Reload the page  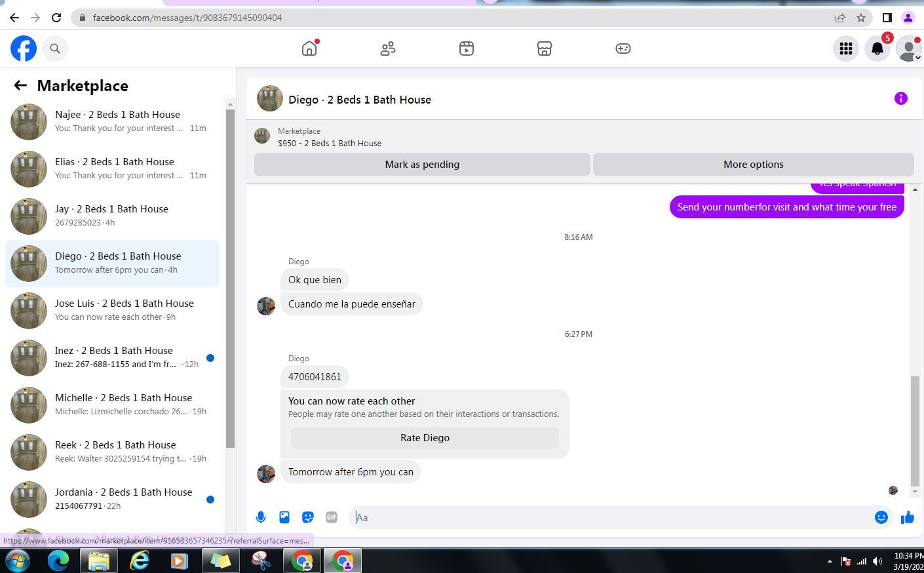56,18
